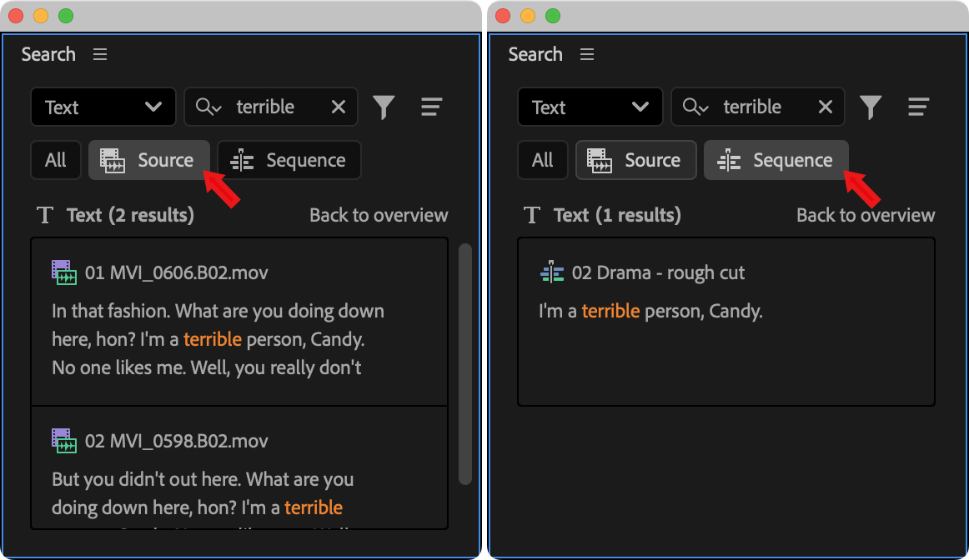The height and width of the screenshot is (560, 969).
Task: Expand the Text dropdown in right panel
Action: [x=590, y=107]
